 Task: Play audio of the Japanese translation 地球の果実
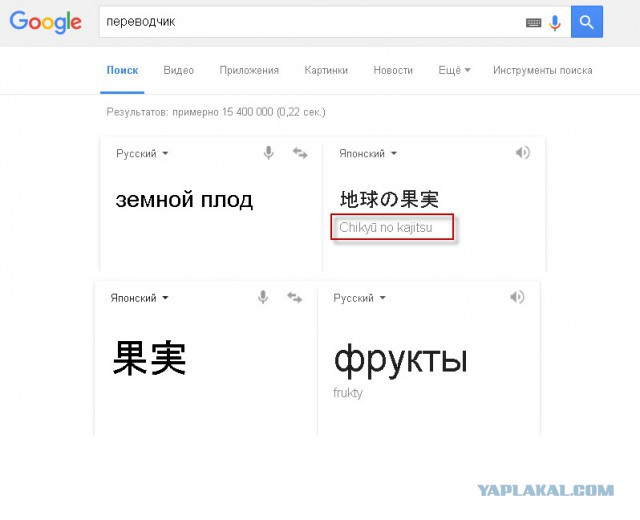[522, 153]
